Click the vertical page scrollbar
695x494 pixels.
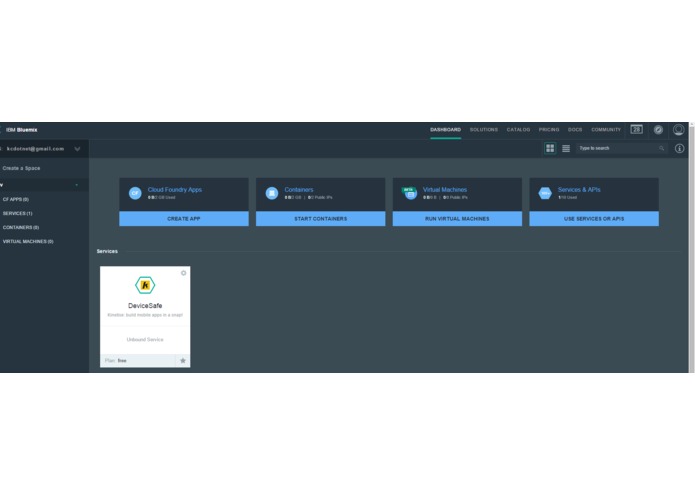tap(691, 247)
